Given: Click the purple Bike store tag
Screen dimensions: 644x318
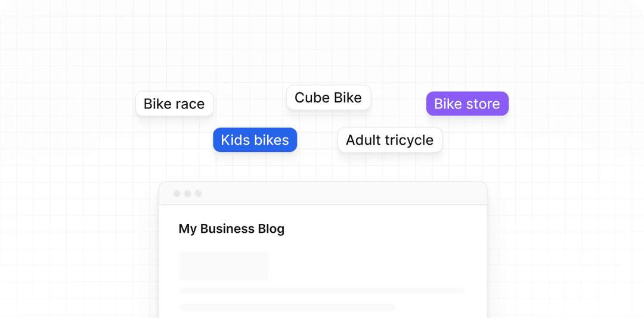Looking at the screenshot, I should tap(467, 104).
